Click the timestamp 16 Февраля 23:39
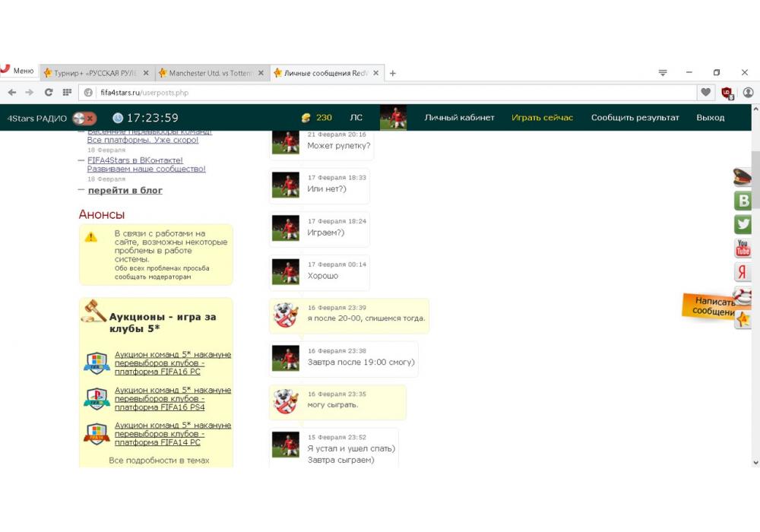 pyautogui.click(x=337, y=308)
